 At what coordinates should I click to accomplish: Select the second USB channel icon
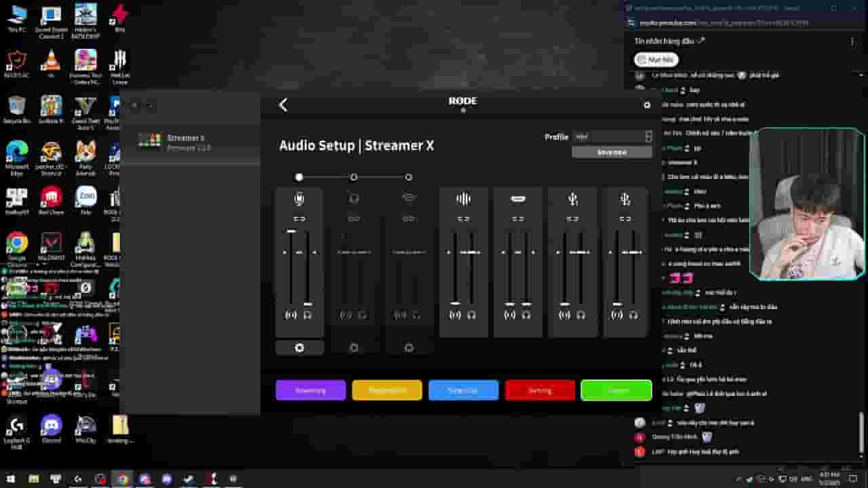625,199
